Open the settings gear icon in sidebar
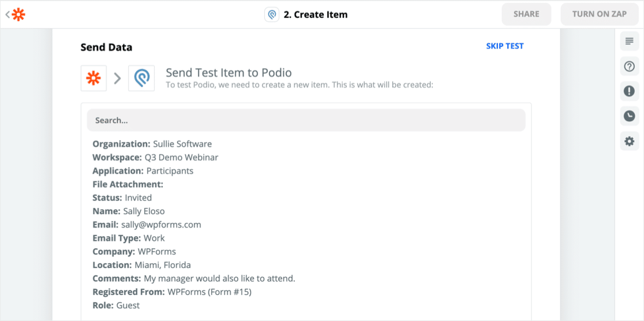This screenshot has width=644, height=321. (x=629, y=141)
